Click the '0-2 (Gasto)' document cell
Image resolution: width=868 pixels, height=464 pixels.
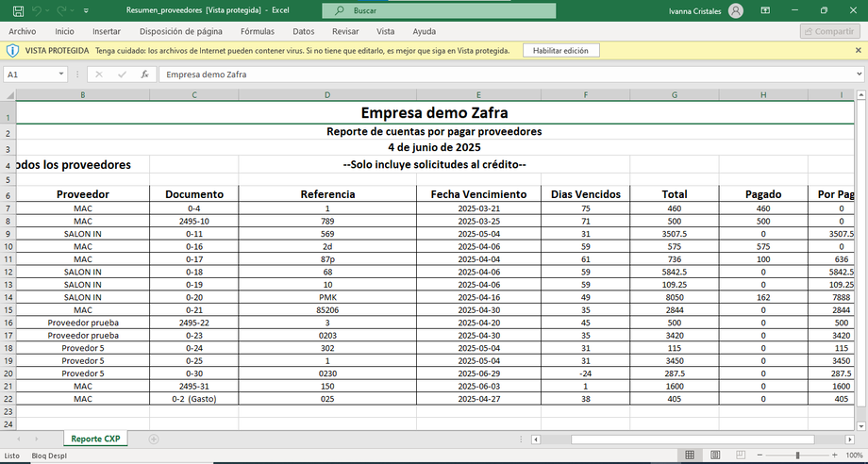[194, 399]
